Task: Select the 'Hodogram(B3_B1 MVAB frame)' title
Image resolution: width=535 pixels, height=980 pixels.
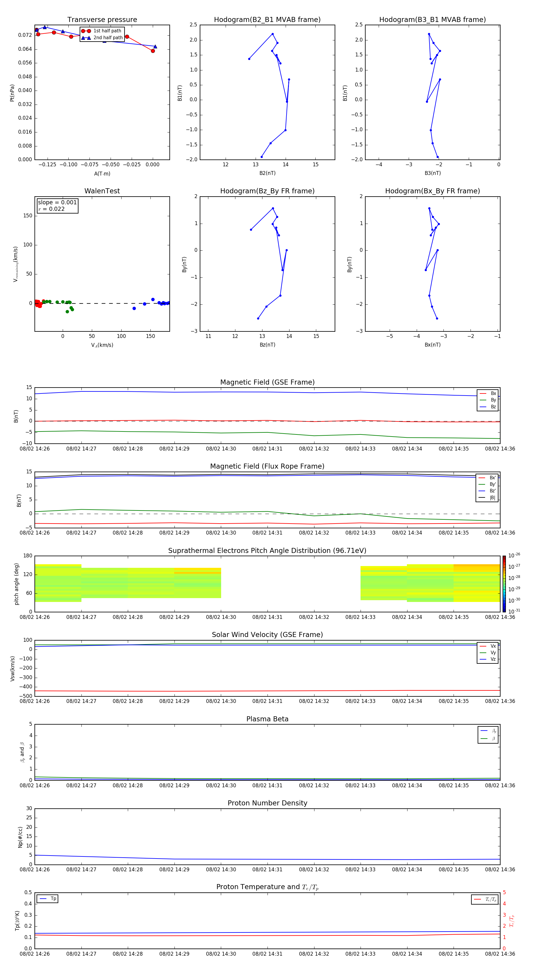Action: tap(432, 19)
